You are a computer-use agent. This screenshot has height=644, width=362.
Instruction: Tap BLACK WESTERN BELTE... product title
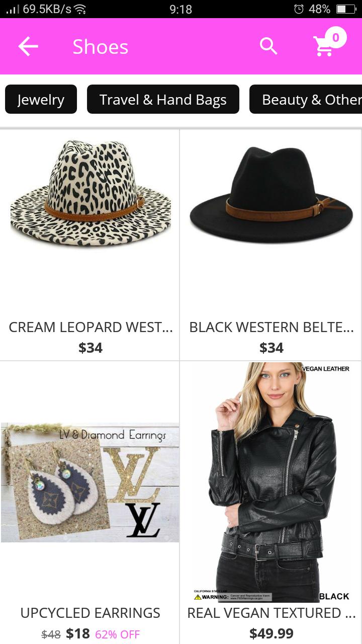point(271,327)
